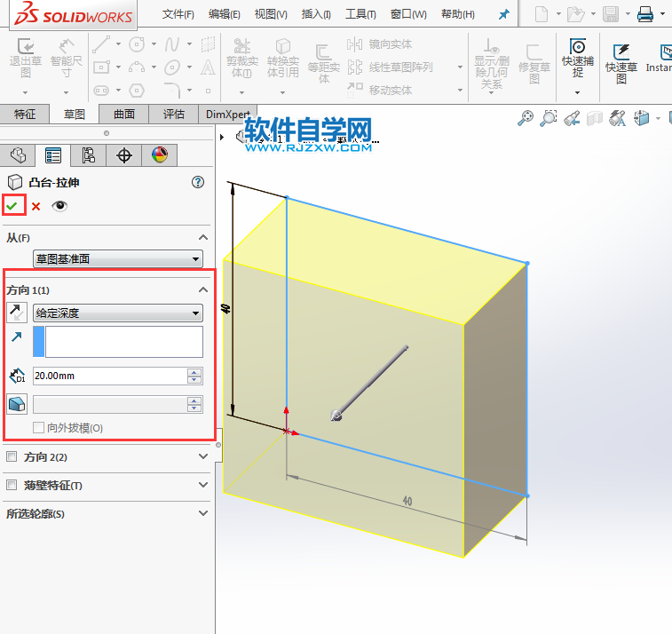Screen dimensions: 672x634
Task: Click the Offset Entities (等距实体) icon
Action: (323, 52)
